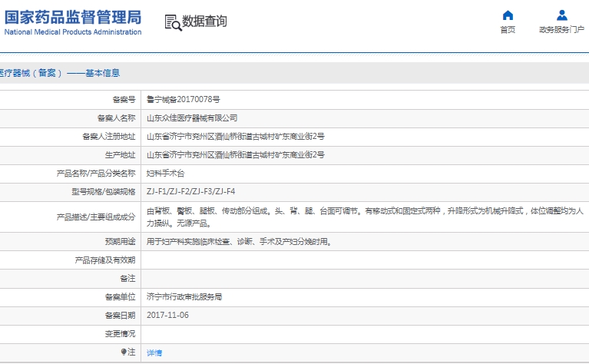The height and width of the screenshot is (364, 589).
Task: Select the value 济宁市行政审批服务局
Action: coord(184,296)
